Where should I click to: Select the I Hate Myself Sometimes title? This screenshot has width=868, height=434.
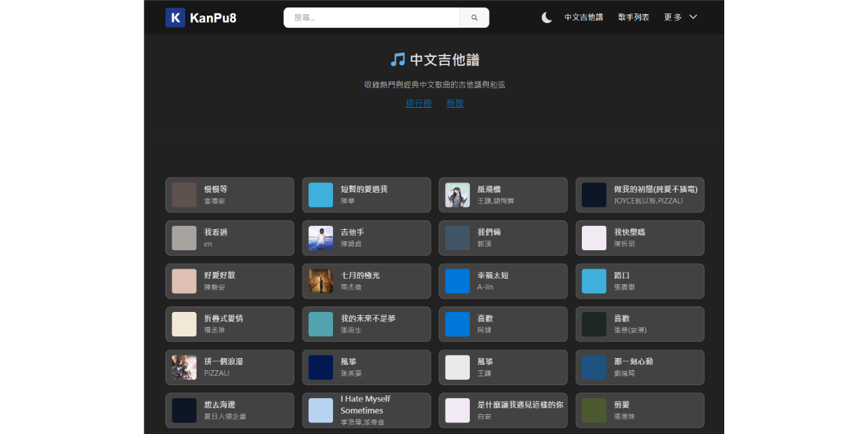click(x=366, y=404)
